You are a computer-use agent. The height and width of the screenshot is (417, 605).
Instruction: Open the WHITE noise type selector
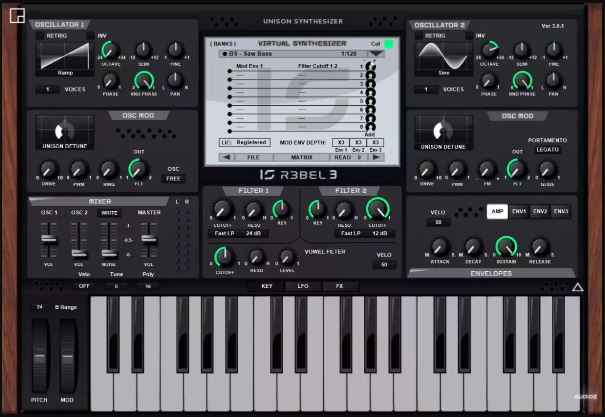[109, 213]
